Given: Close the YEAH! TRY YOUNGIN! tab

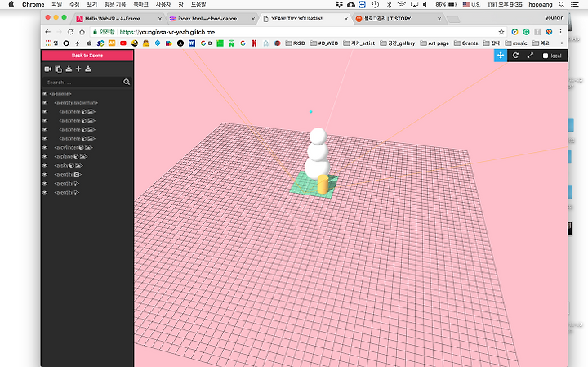Looking at the screenshot, I should click(x=345, y=18).
